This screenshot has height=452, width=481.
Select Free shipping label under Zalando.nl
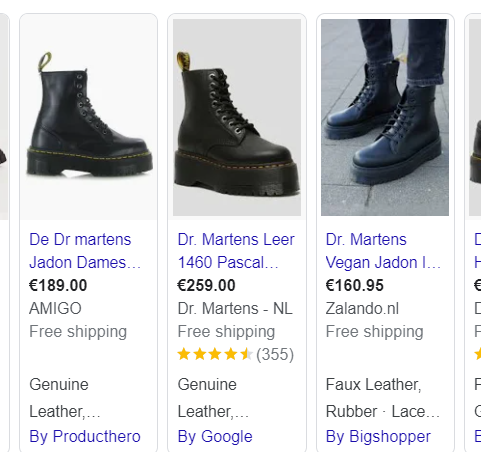click(x=374, y=332)
